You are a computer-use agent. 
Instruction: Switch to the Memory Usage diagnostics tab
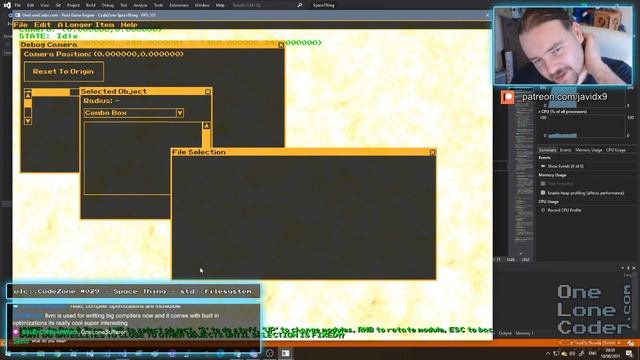[589, 150]
